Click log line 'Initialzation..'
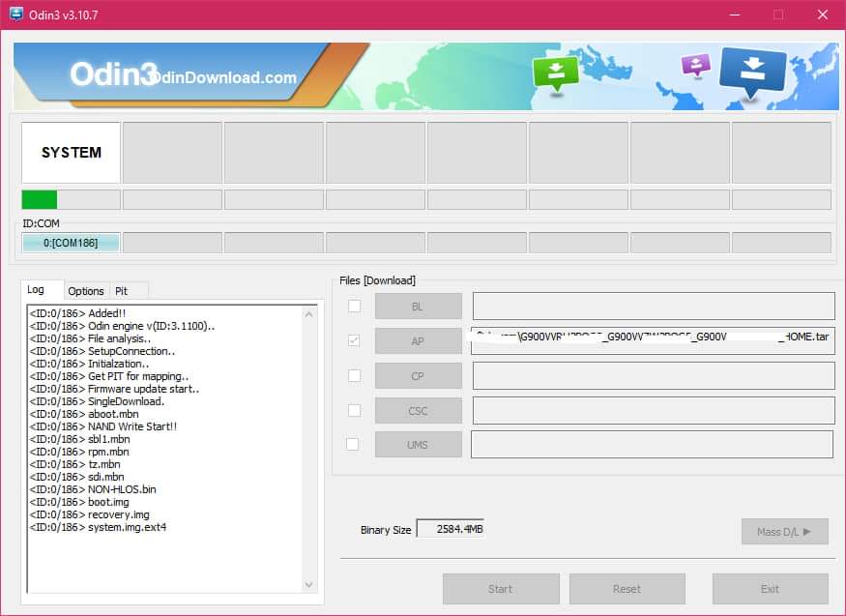 coord(90,364)
